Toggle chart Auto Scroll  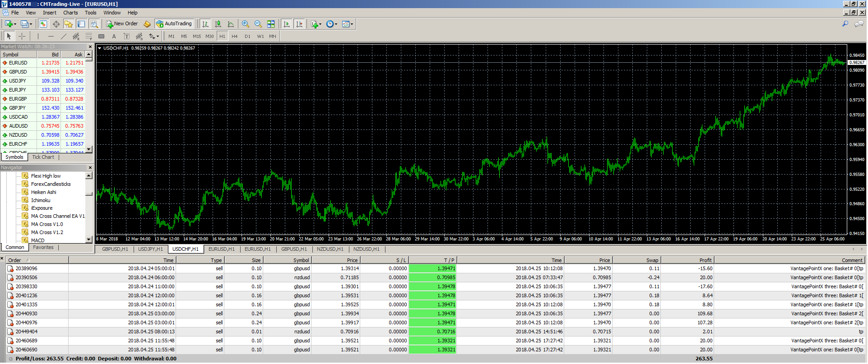pyautogui.click(x=286, y=24)
